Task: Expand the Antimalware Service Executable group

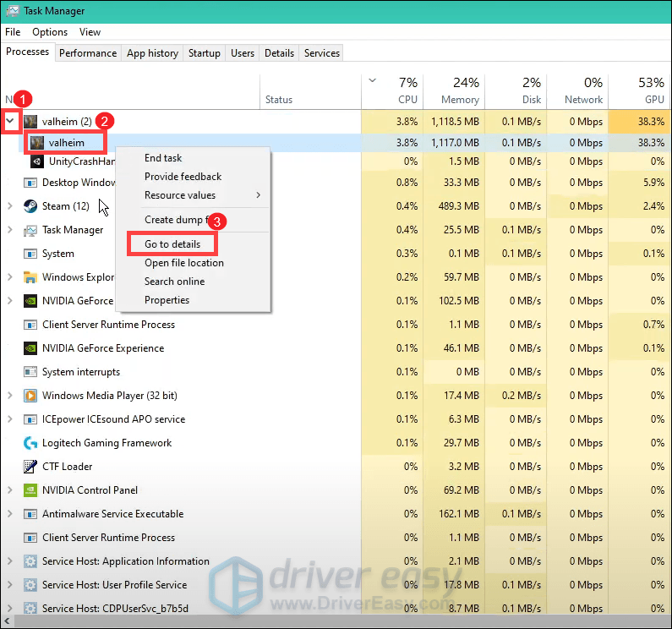Action: coord(10,514)
